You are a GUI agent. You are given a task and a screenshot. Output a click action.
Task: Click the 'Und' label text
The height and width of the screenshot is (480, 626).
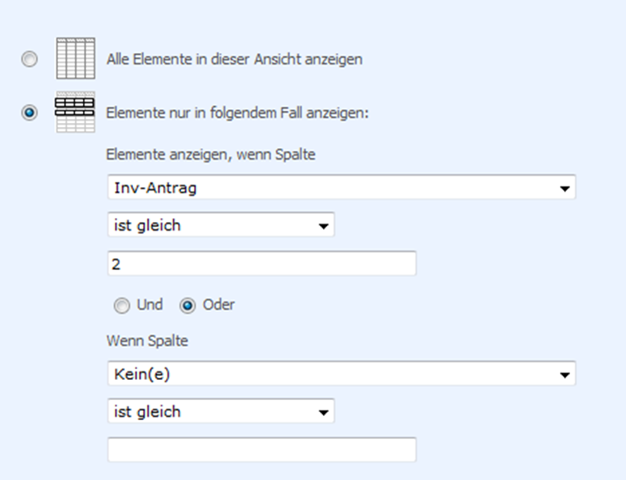[150, 305]
